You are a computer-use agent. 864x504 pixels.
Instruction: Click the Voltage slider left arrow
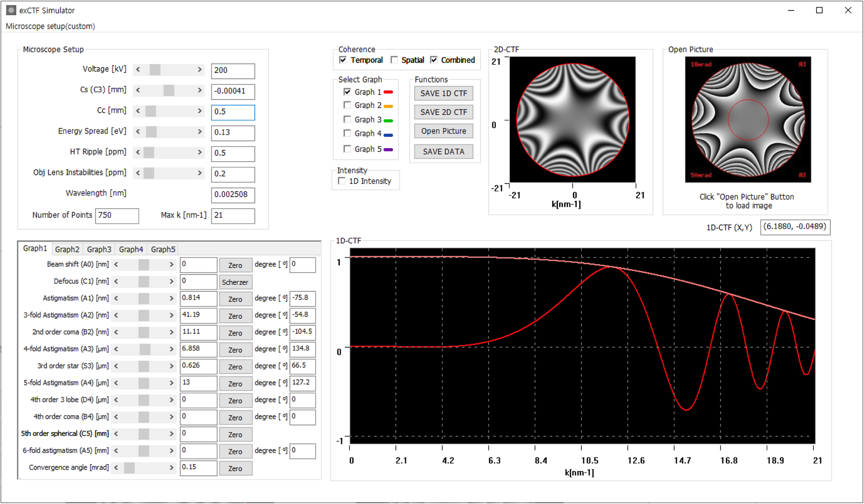pyautogui.click(x=138, y=70)
